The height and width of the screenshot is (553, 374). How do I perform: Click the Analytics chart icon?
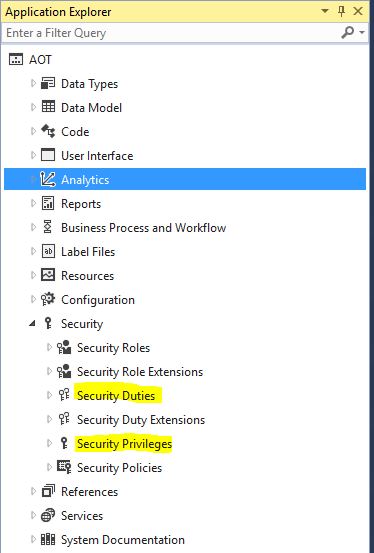(48, 179)
